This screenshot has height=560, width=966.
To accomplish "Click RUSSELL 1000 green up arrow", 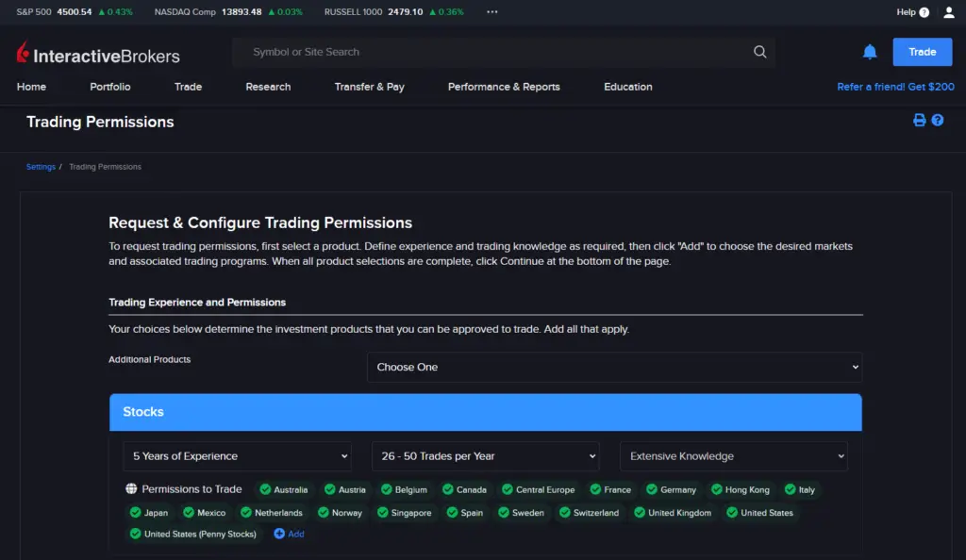I will click(x=432, y=12).
